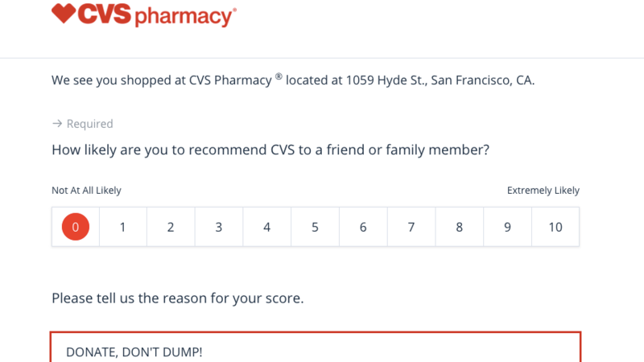Pick score 7 on the scale
This screenshot has height=362, width=644.
click(411, 227)
